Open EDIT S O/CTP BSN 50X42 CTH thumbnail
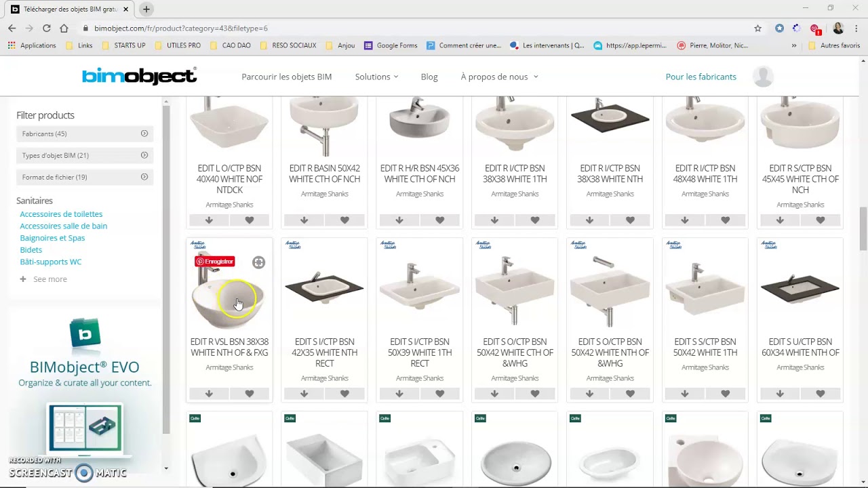The image size is (868, 488). click(515, 290)
